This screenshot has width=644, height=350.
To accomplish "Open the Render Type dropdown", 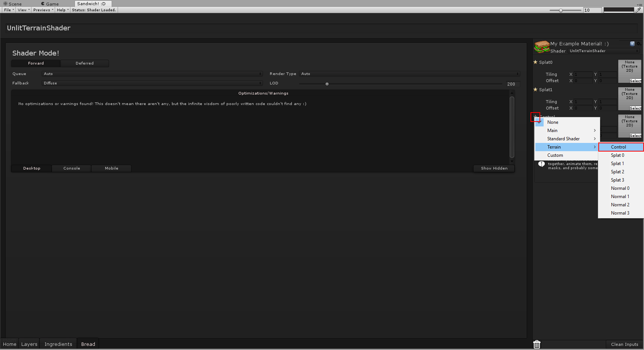I will point(410,74).
